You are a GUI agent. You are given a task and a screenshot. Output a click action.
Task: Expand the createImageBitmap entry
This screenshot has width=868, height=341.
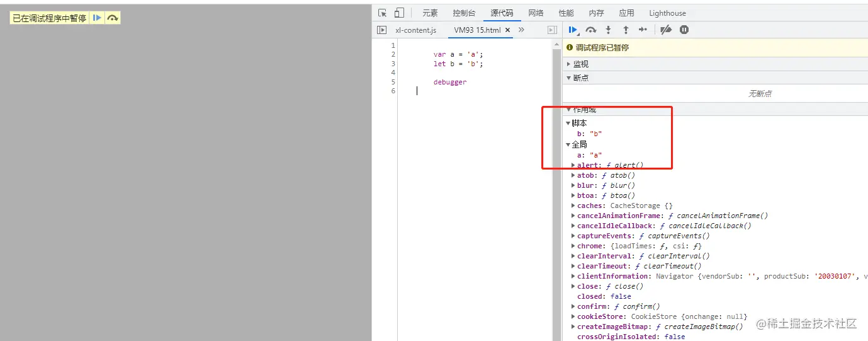coord(573,327)
